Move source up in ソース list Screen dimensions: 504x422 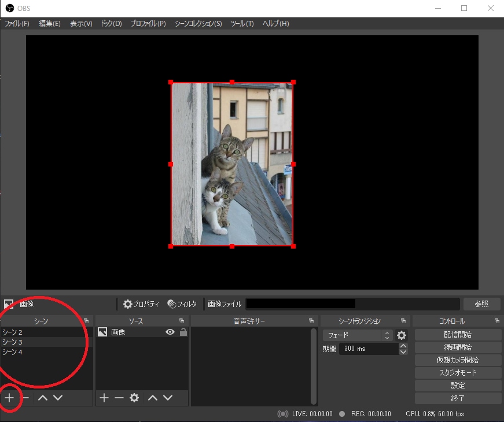coord(153,398)
